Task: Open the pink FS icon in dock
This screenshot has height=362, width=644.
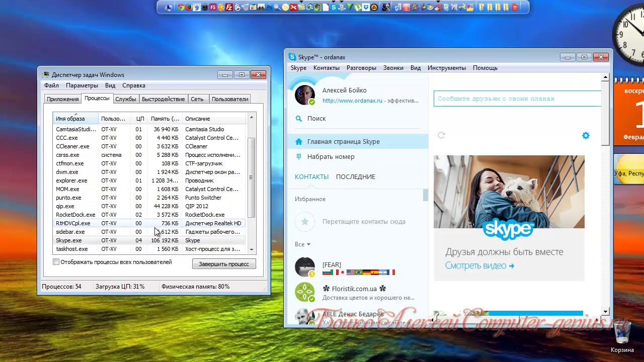Action: 213,7
